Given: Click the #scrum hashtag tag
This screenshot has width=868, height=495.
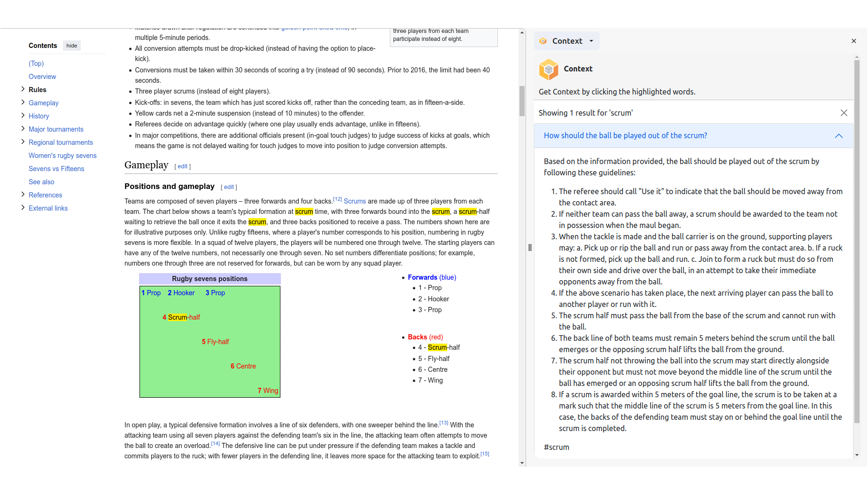Looking at the screenshot, I should tap(557, 447).
